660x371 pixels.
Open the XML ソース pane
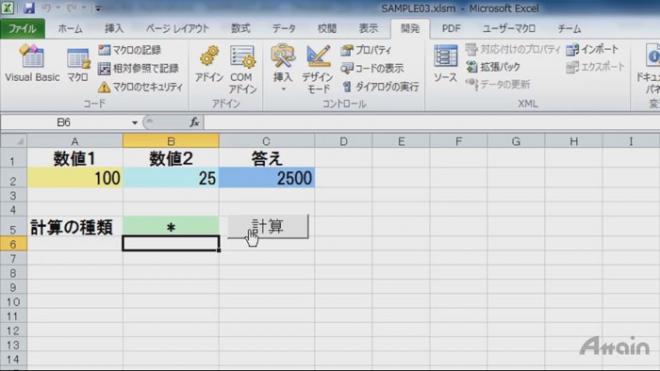445,64
